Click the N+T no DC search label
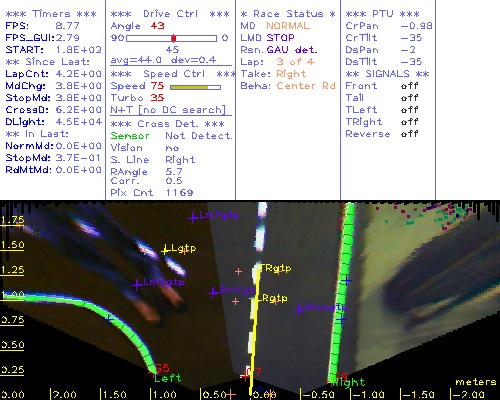The image size is (500, 400). point(168,110)
